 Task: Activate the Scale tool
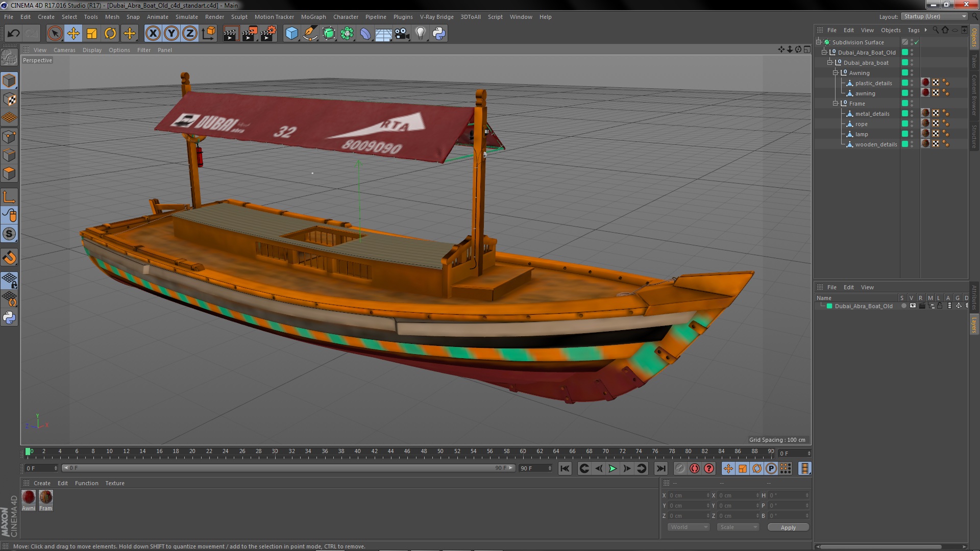click(x=92, y=34)
